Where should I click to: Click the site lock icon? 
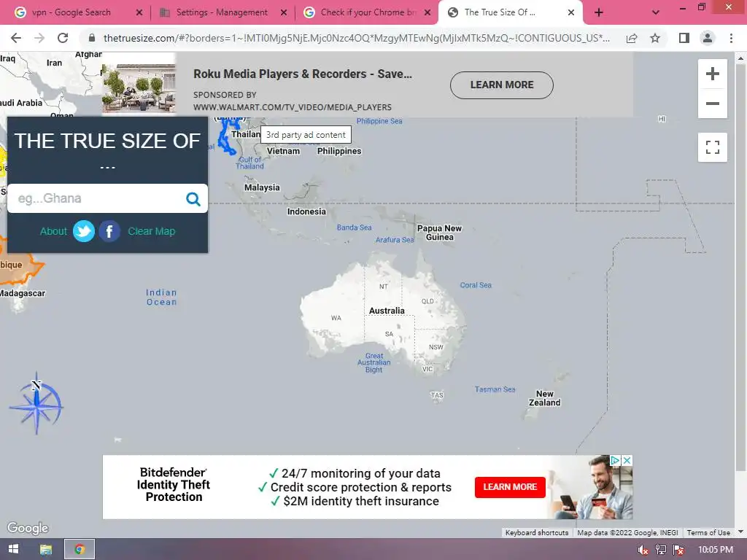pyautogui.click(x=92, y=38)
